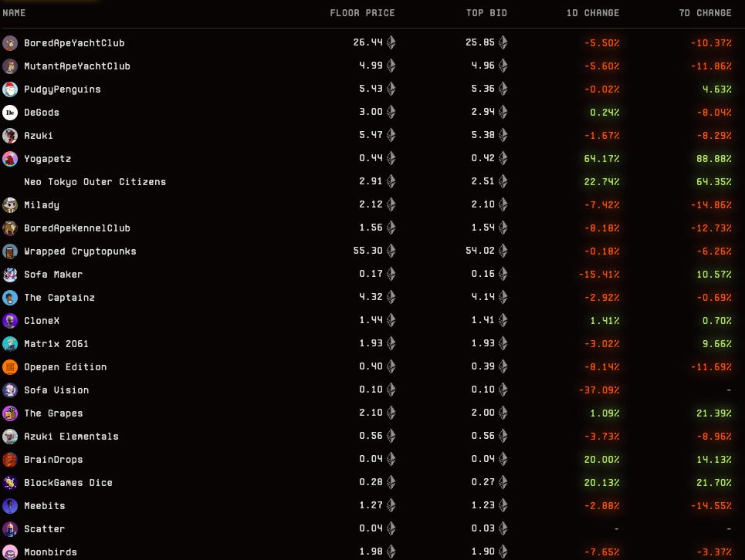Open the MutantApeYachtClub collection name
The height and width of the screenshot is (560, 745).
point(77,66)
